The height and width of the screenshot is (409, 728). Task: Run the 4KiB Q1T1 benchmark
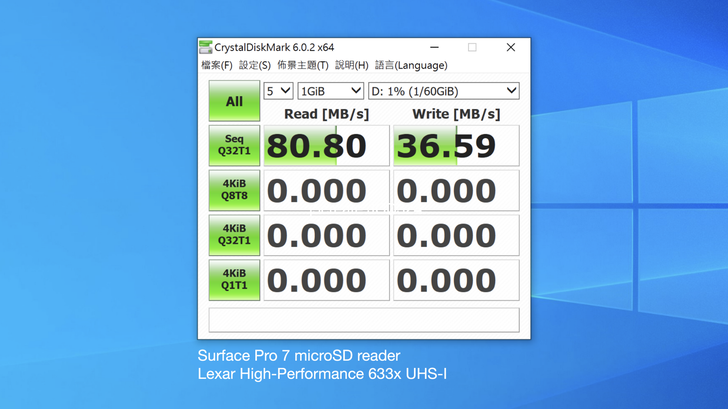pos(234,279)
